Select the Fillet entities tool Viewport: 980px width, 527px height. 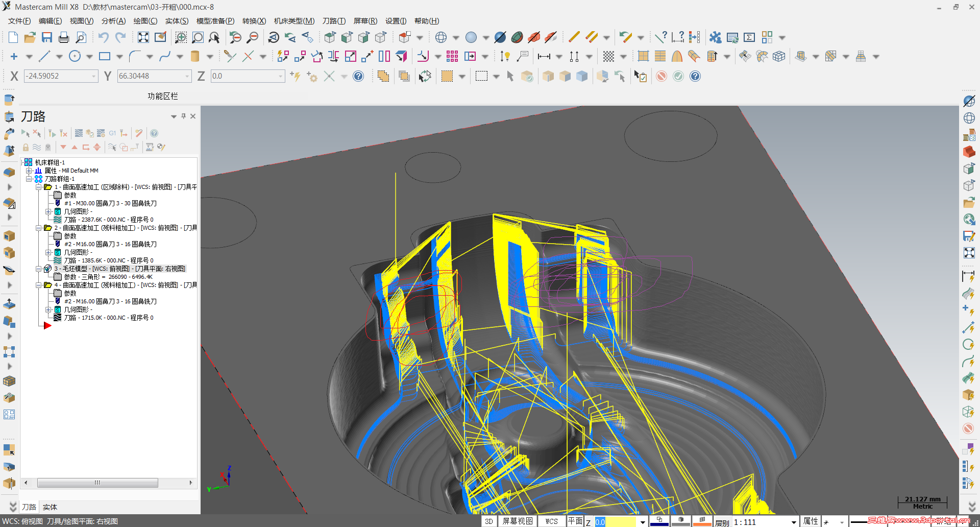click(x=135, y=56)
